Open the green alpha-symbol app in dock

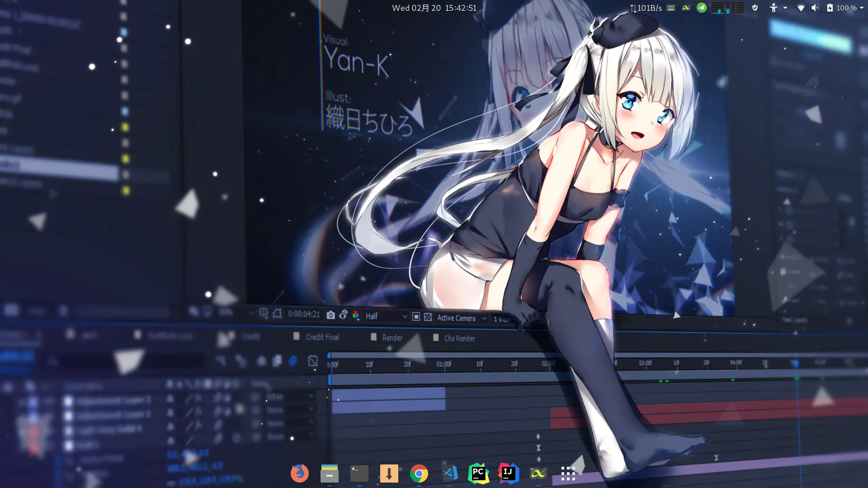538,473
